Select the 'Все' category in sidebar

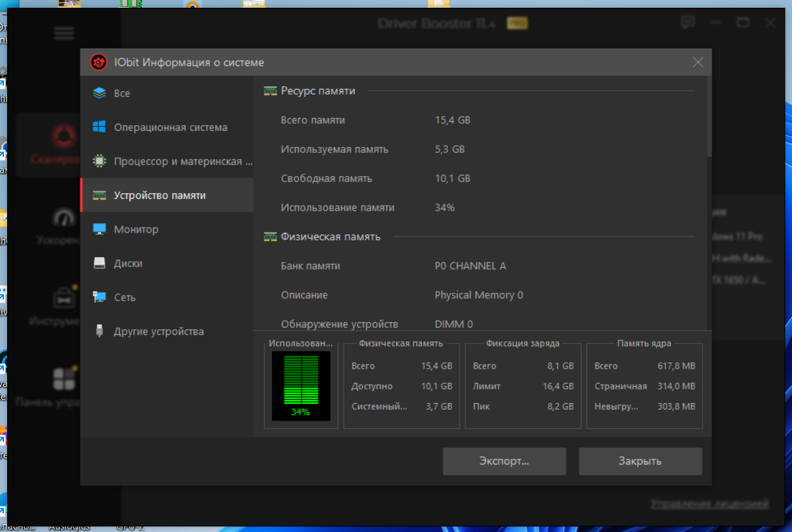click(167, 93)
